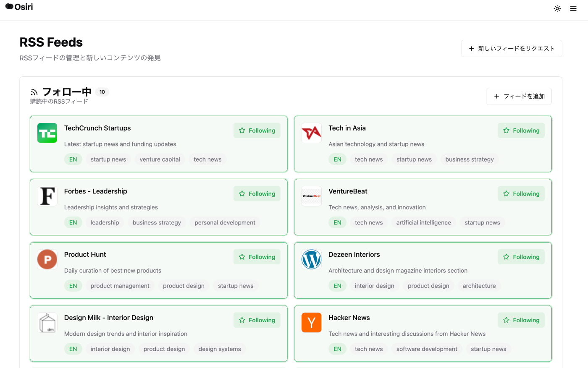Screen dimensions: 588x368
Task: Open the Product Hunt feed title
Action: pos(85,254)
